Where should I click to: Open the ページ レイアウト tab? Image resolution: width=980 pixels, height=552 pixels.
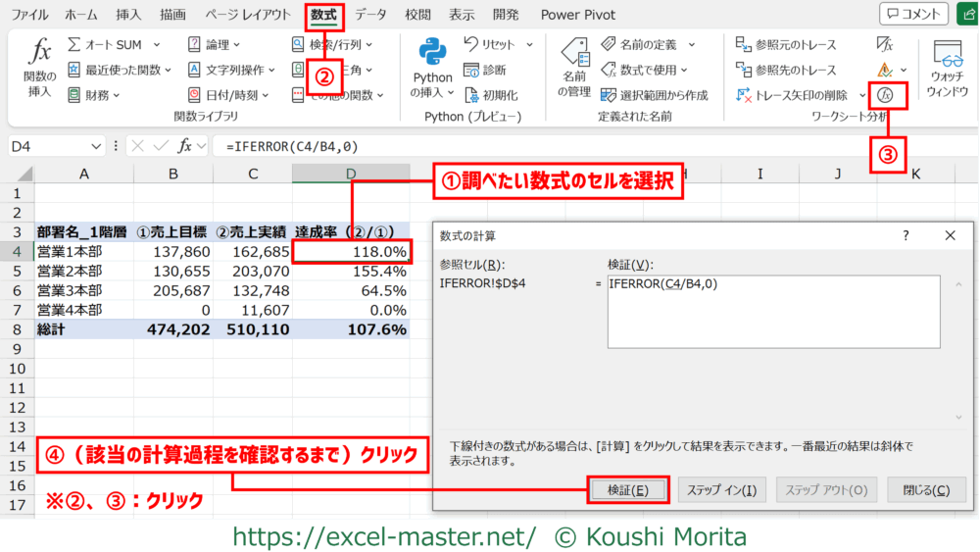[x=248, y=15]
